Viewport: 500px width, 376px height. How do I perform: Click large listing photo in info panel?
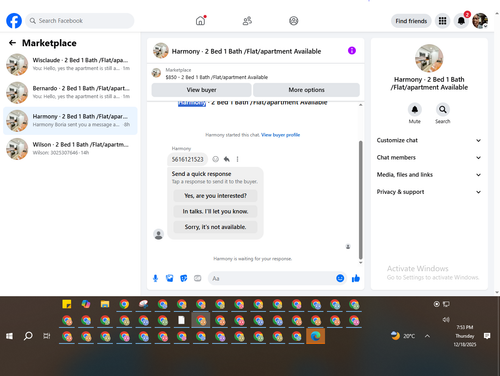pyautogui.click(x=429, y=58)
